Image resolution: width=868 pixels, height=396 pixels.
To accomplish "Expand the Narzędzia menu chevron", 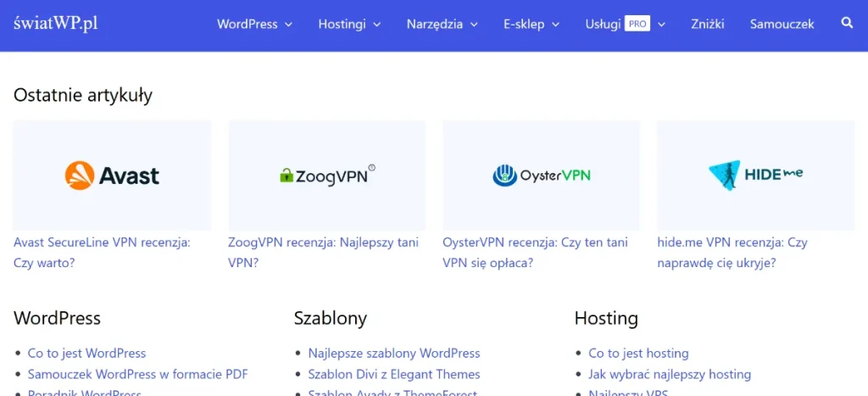I will [473, 25].
